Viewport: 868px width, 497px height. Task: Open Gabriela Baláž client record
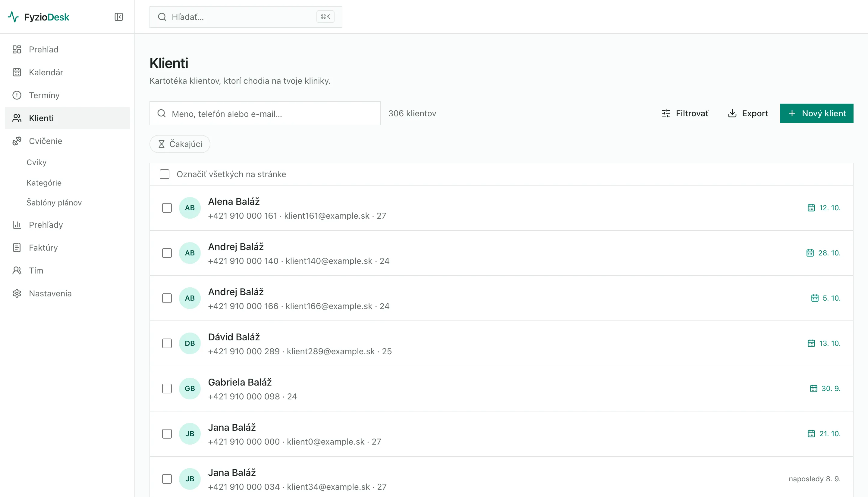pos(501,389)
